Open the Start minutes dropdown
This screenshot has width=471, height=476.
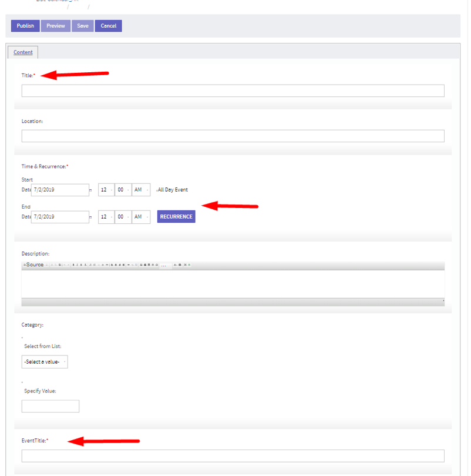(122, 190)
